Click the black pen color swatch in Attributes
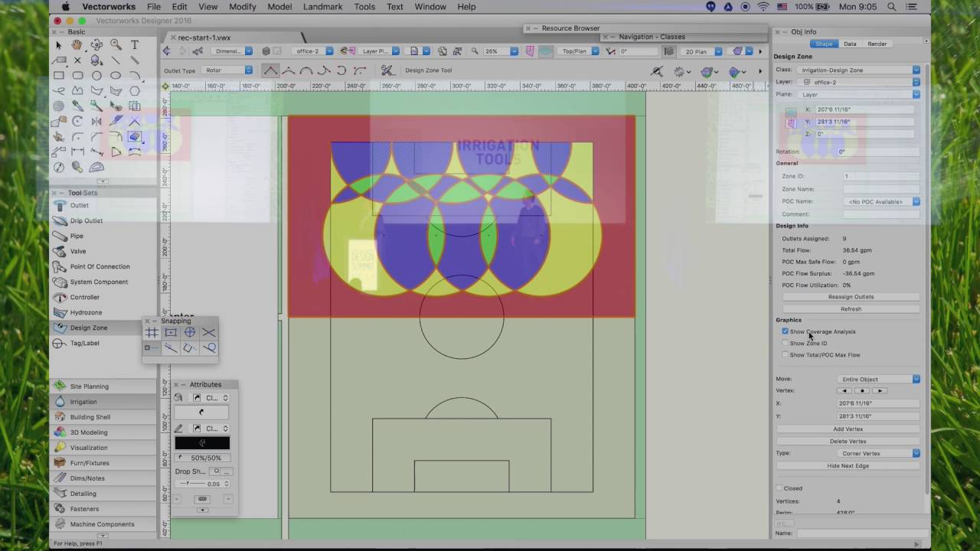This screenshot has height=551, width=980. [x=202, y=443]
